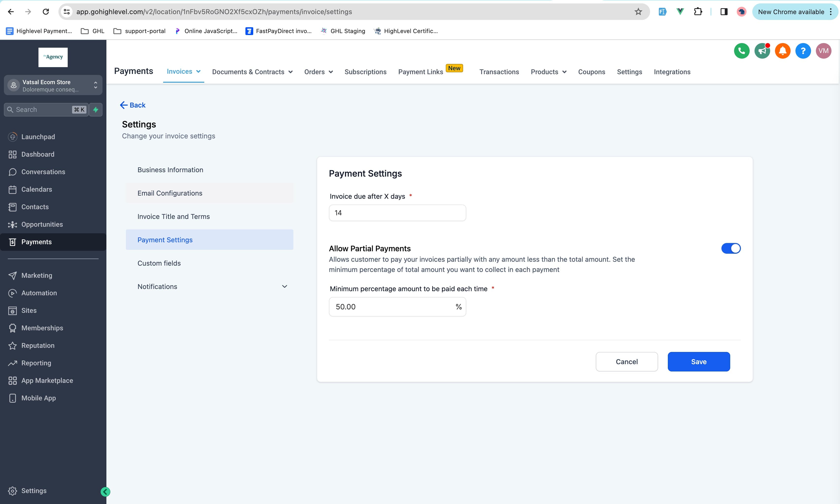Viewport: 840px width, 504px height.
Task: Reload the page in Chrome
Action: tap(46, 12)
